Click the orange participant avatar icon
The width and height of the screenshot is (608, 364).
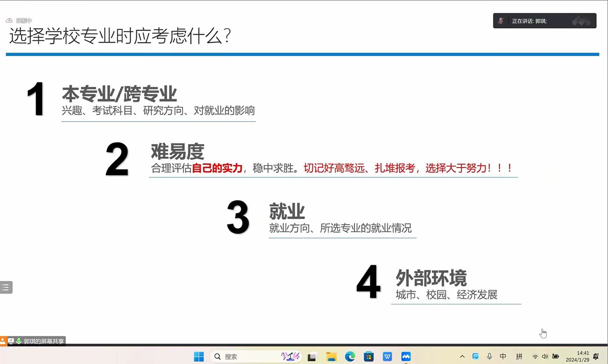click(x=3, y=341)
